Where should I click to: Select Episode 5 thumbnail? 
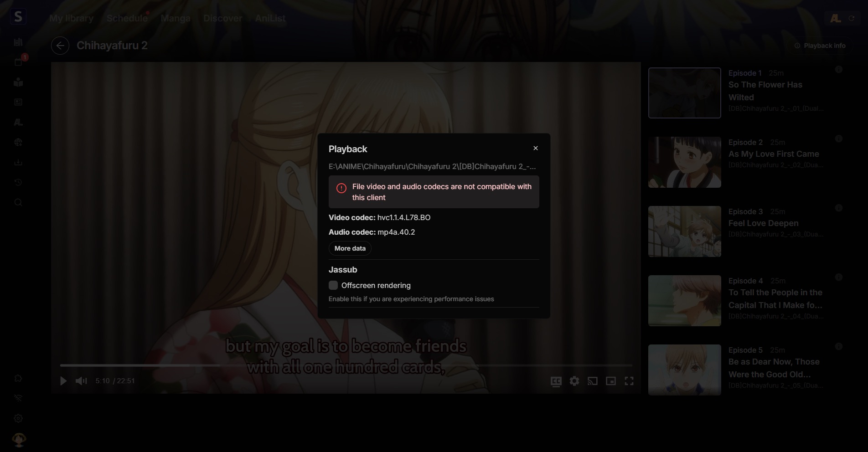click(x=685, y=370)
